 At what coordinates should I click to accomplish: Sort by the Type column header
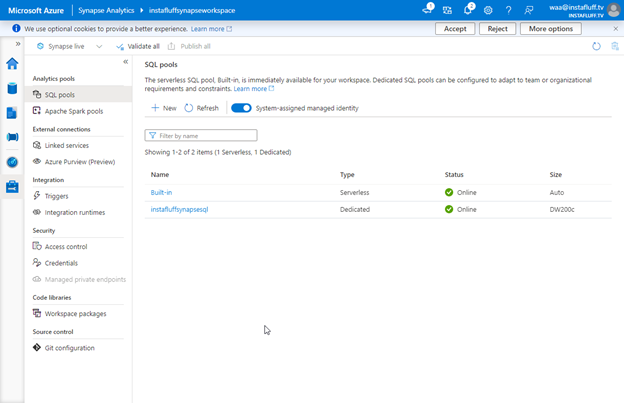pos(347,175)
